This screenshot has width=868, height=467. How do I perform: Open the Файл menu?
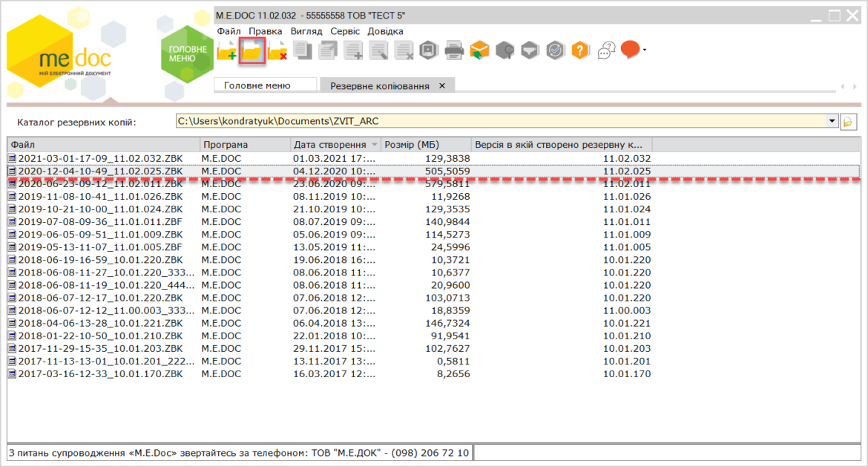[228, 32]
